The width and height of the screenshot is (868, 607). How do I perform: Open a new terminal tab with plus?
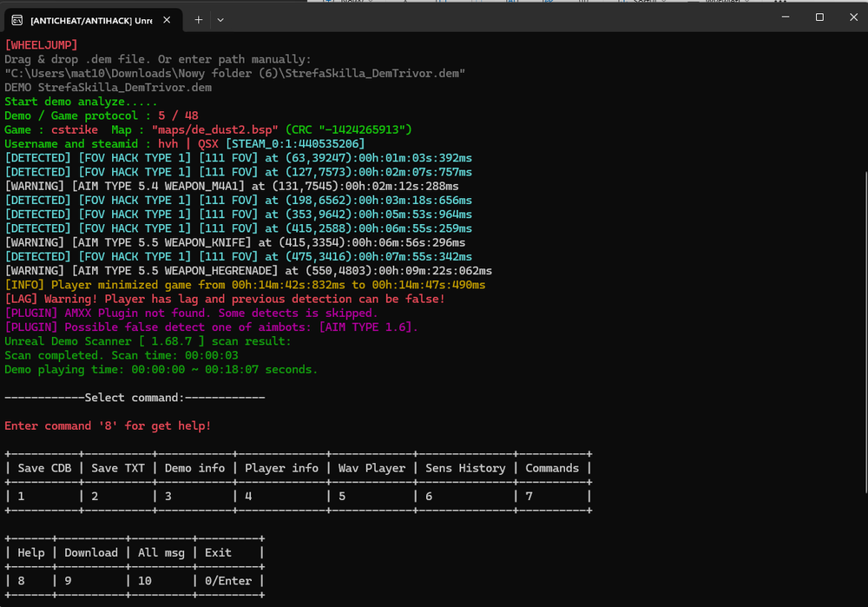point(198,20)
